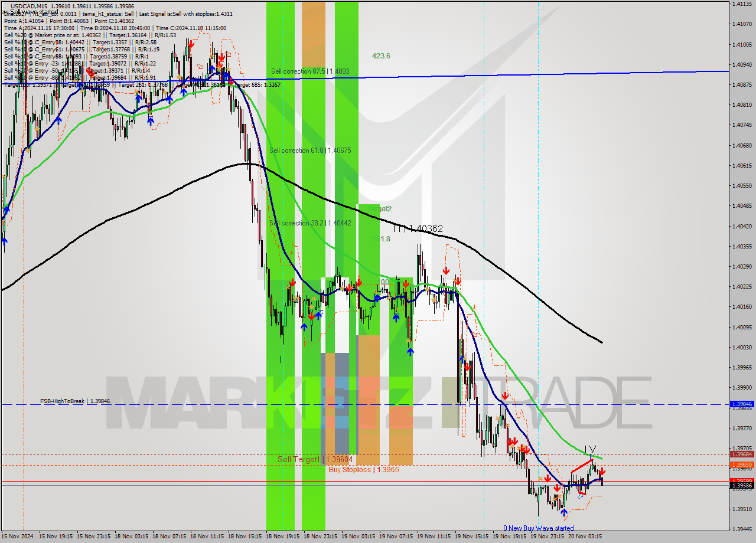The width and height of the screenshot is (756, 543).
Task: Click the 1.40290 price axis label
Action: (x=741, y=266)
